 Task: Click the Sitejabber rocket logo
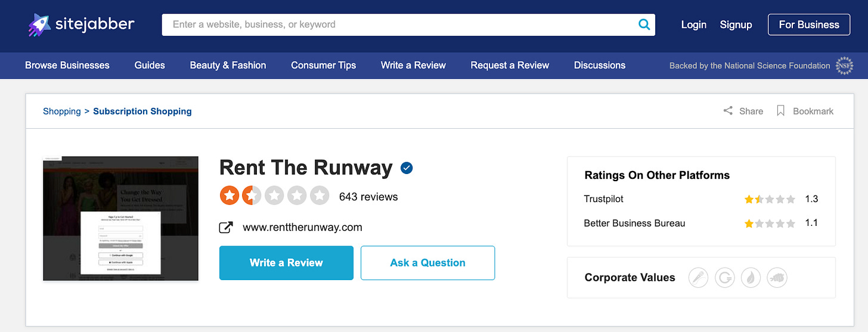39,25
